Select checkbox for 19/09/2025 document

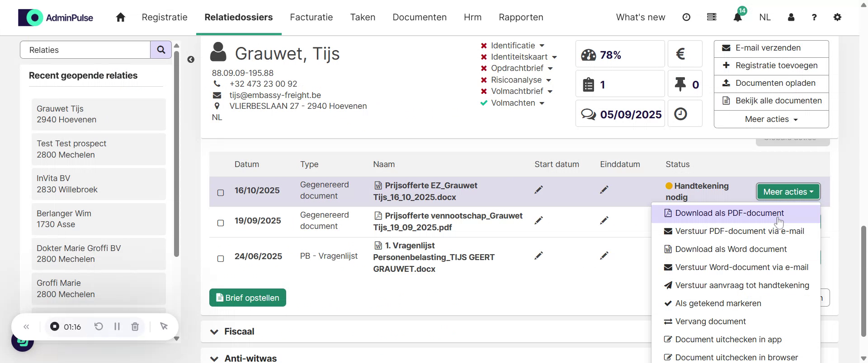221,223
